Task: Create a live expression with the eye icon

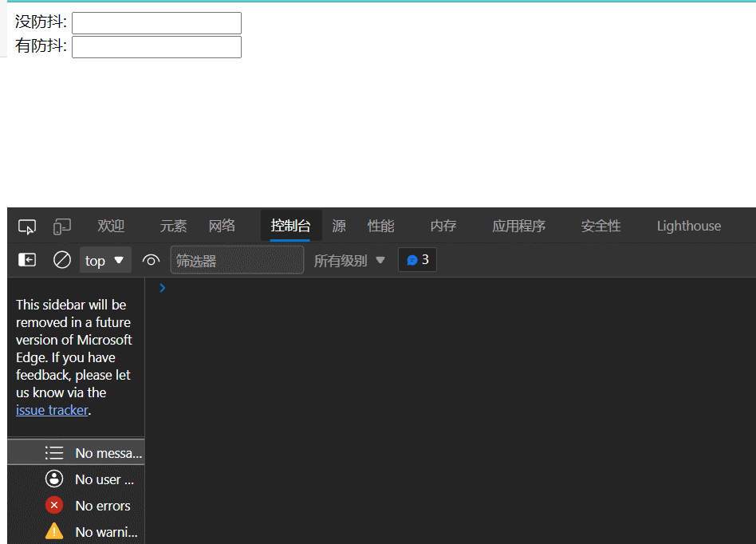Action: click(x=151, y=260)
